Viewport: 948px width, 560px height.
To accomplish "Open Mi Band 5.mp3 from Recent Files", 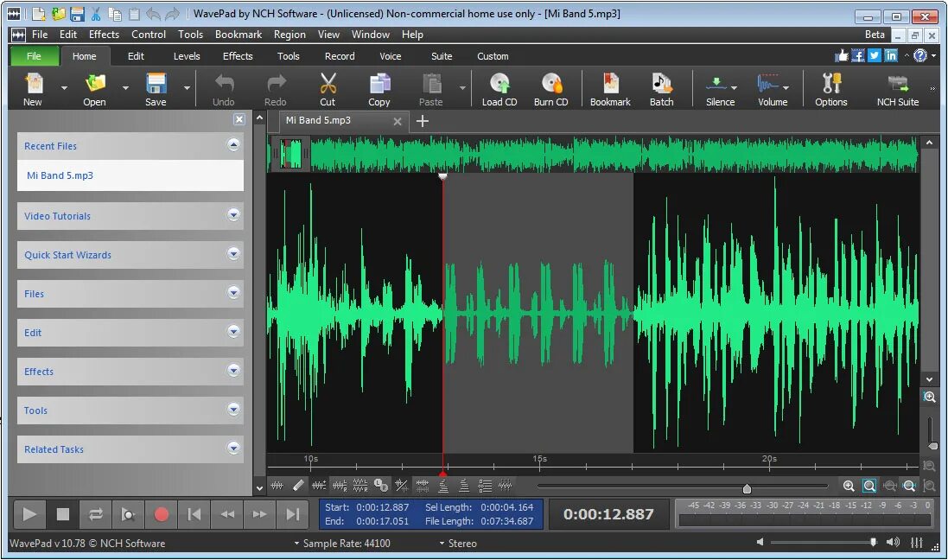I will [130, 175].
